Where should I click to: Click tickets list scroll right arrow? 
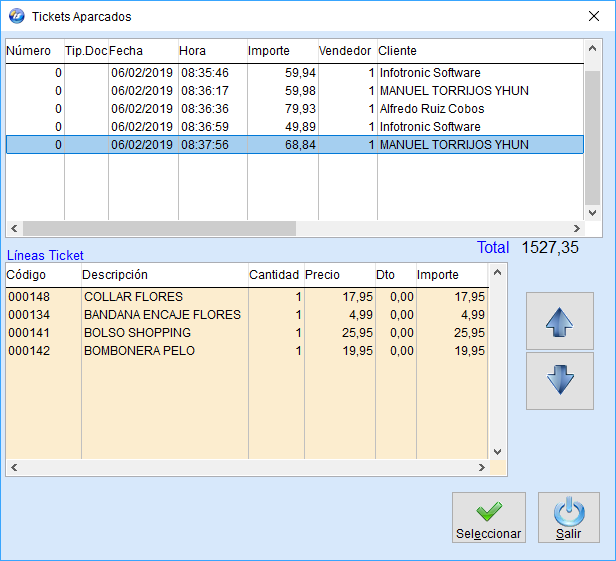click(576, 228)
